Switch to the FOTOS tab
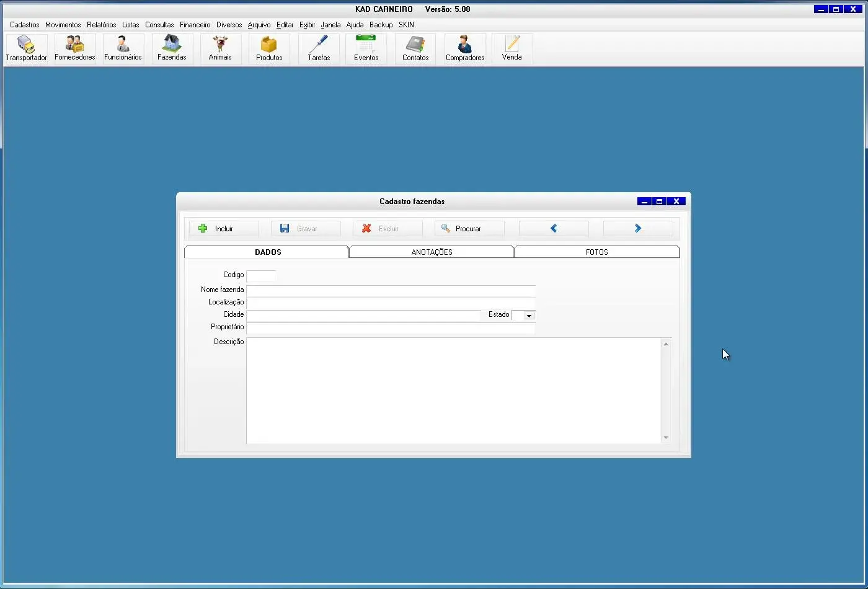Viewport: 868px width, 589px height. [x=596, y=252]
